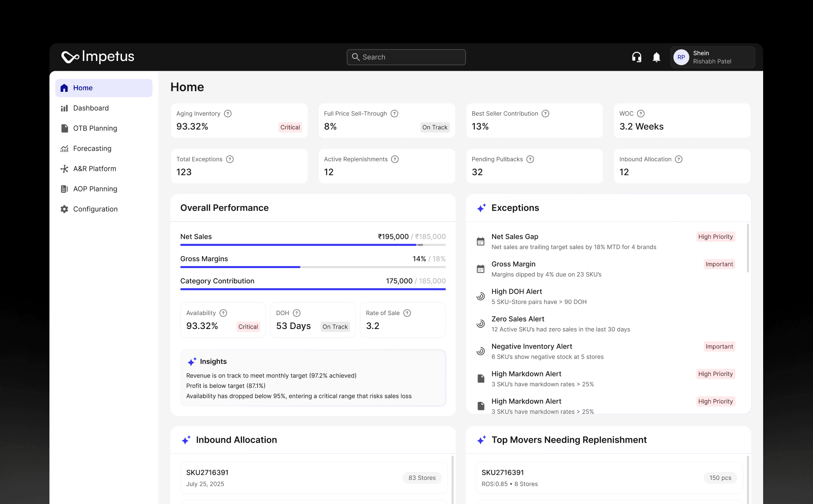Open the notifications bell

pyautogui.click(x=656, y=57)
